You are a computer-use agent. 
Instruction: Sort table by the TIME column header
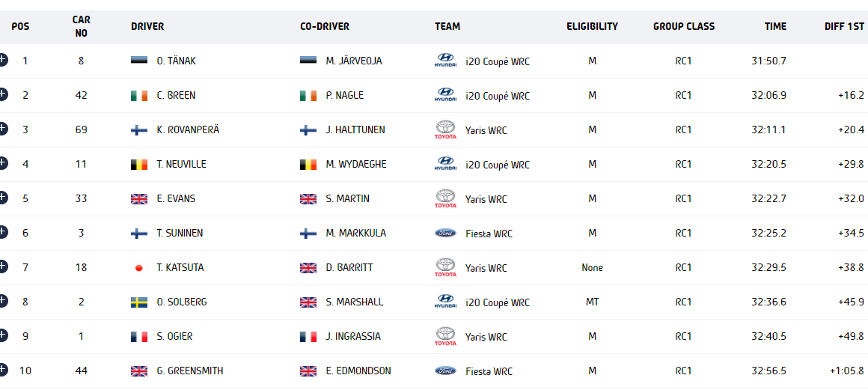click(x=775, y=26)
